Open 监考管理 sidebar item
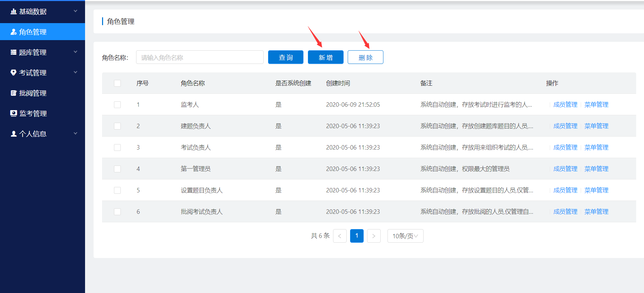The height and width of the screenshot is (293, 644). coord(43,114)
